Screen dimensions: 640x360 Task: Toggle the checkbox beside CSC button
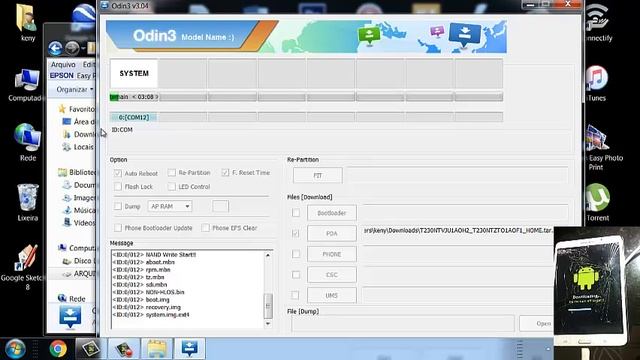[x=296, y=275]
